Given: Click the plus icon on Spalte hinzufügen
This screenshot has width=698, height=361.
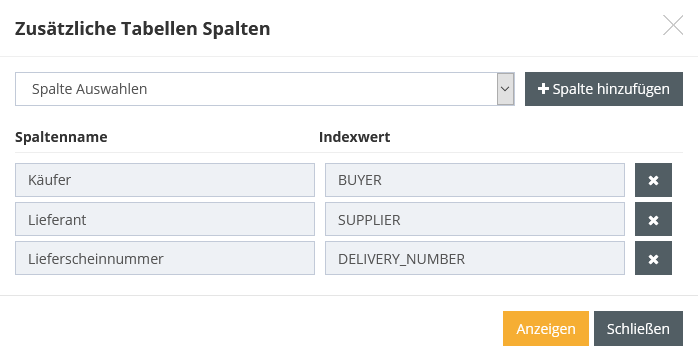Looking at the screenshot, I should pos(543,89).
